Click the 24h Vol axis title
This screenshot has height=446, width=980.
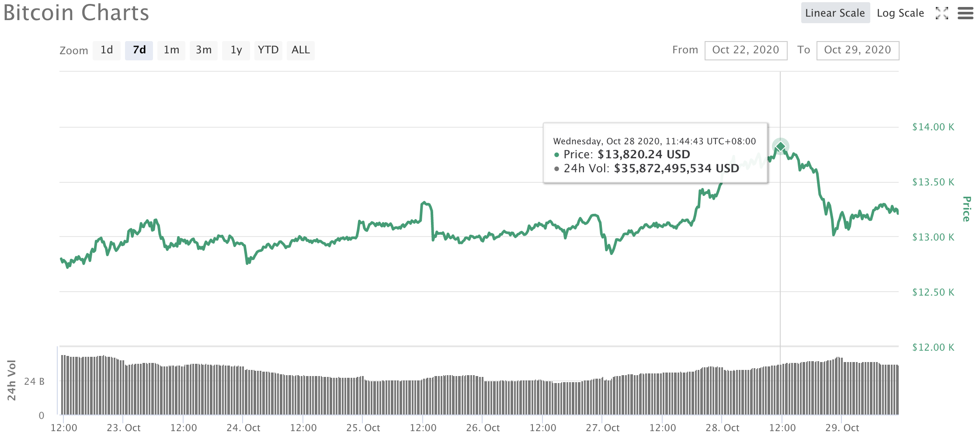[x=12, y=380]
